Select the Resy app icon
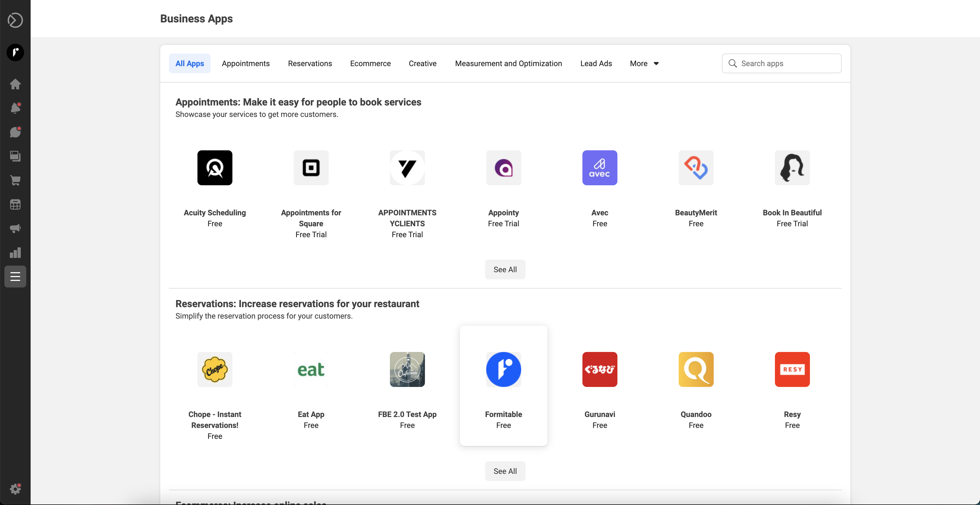The height and width of the screenshot is (505, 980). coord(792,369)
